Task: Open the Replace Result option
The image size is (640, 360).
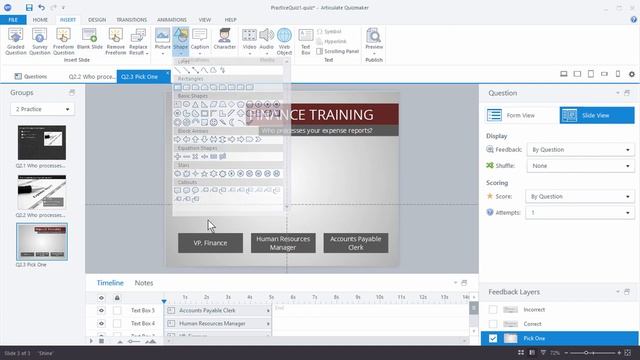Action: click(x=138, y=41)
